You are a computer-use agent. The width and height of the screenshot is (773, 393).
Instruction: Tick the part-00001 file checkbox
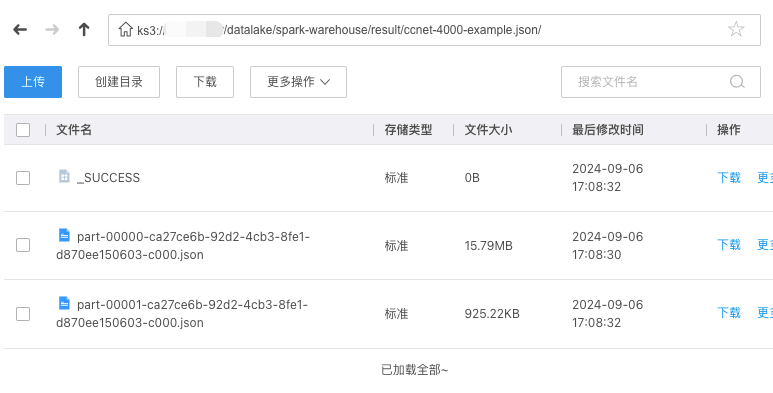23,314
